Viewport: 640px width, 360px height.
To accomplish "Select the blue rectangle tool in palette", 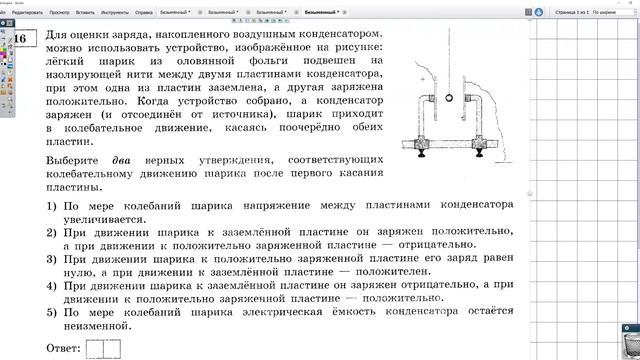I will click(x=10, y=66).
